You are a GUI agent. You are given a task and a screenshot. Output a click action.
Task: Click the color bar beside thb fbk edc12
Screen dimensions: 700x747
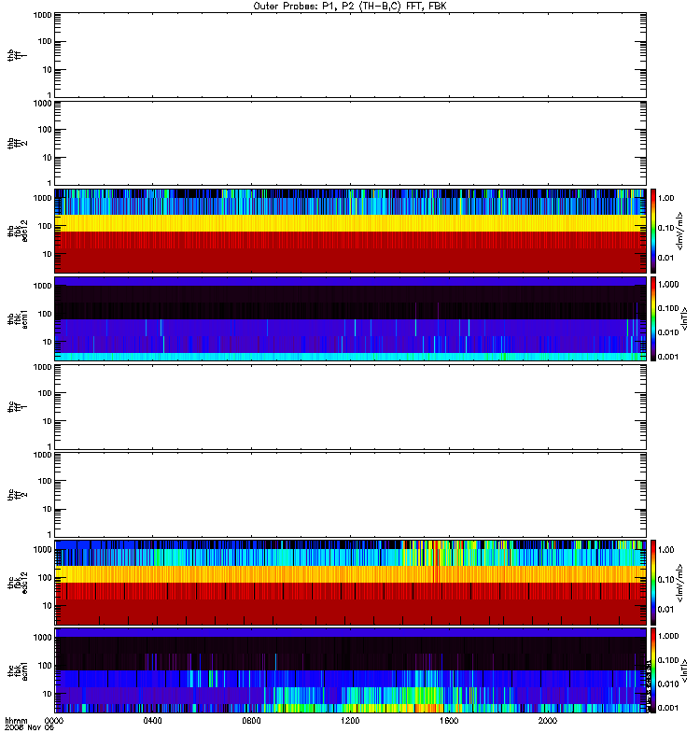coord(653,231)
